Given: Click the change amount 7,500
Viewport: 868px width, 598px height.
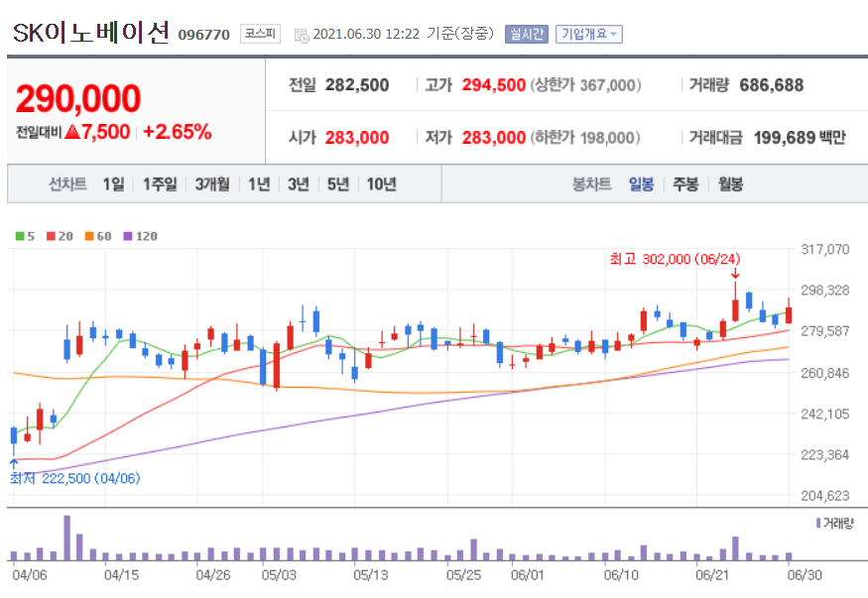Looking at the screenshot, I should click(x=106, y=132).
